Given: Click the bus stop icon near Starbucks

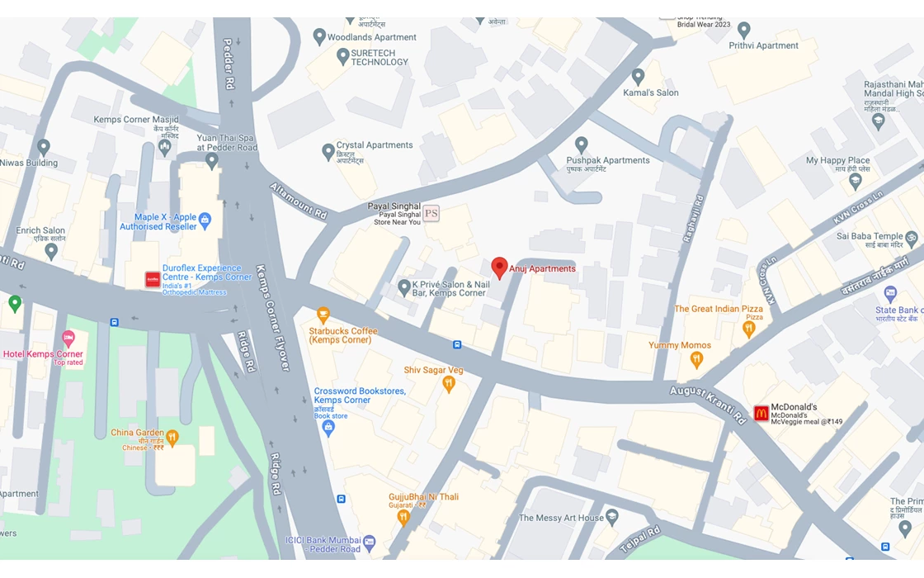Looking at the screenshot, I should 457,344.
